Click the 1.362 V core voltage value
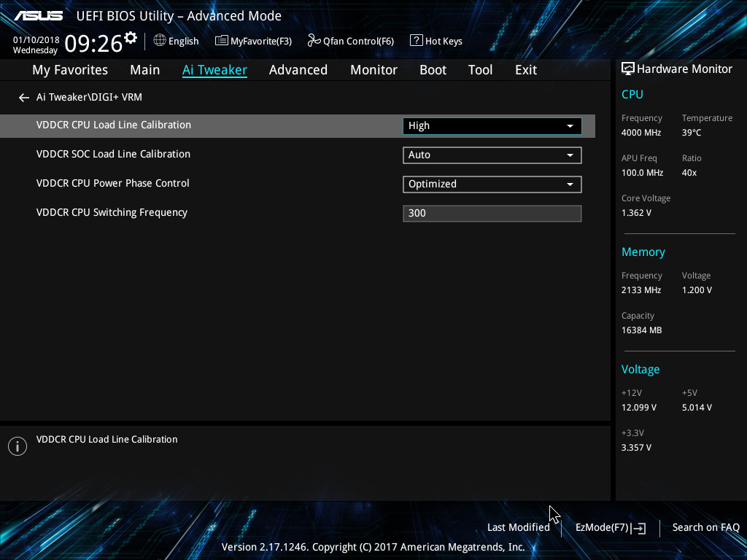The width and height of the screenshot is (747, 560). point(636,212)
